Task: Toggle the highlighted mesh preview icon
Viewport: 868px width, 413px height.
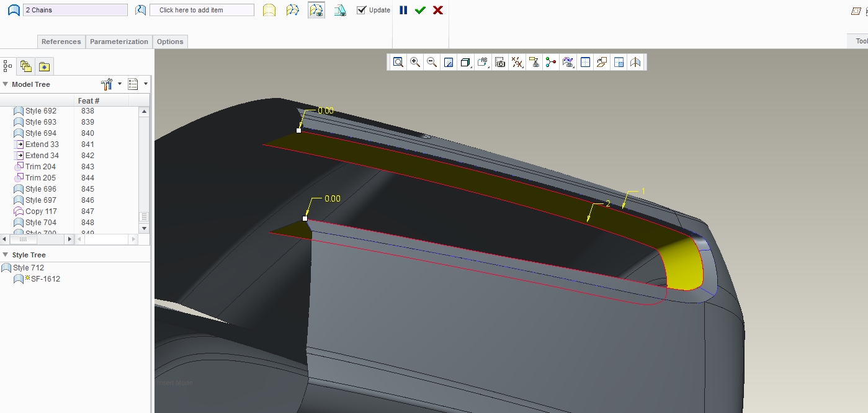Action: pos(316,11)
